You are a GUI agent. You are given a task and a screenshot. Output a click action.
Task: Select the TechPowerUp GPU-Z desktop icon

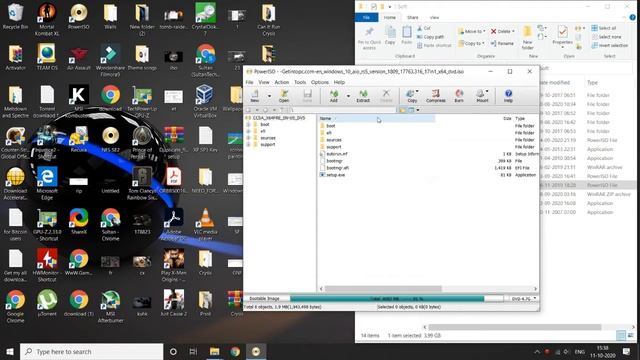[x=142, y=101]
